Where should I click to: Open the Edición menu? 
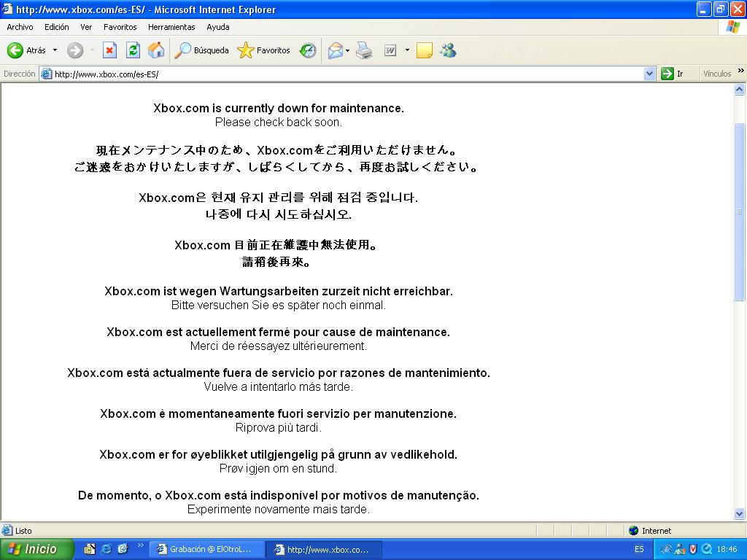coord(57,27)
